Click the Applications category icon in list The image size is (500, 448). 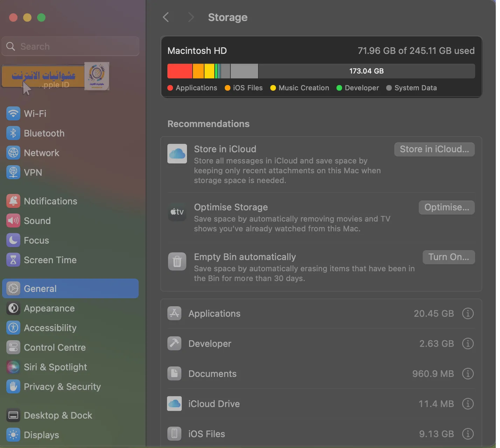tap(174, 314)
